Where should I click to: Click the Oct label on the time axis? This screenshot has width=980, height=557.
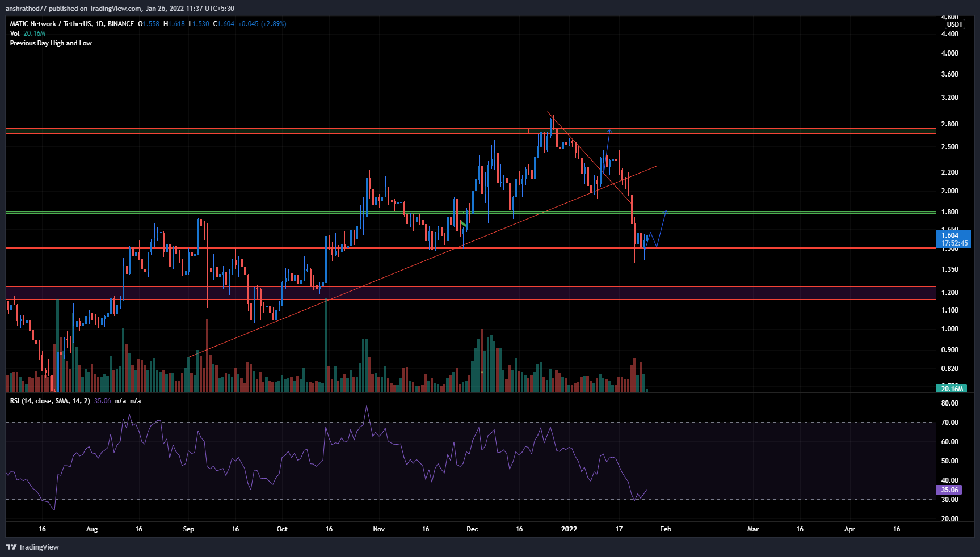282,529
